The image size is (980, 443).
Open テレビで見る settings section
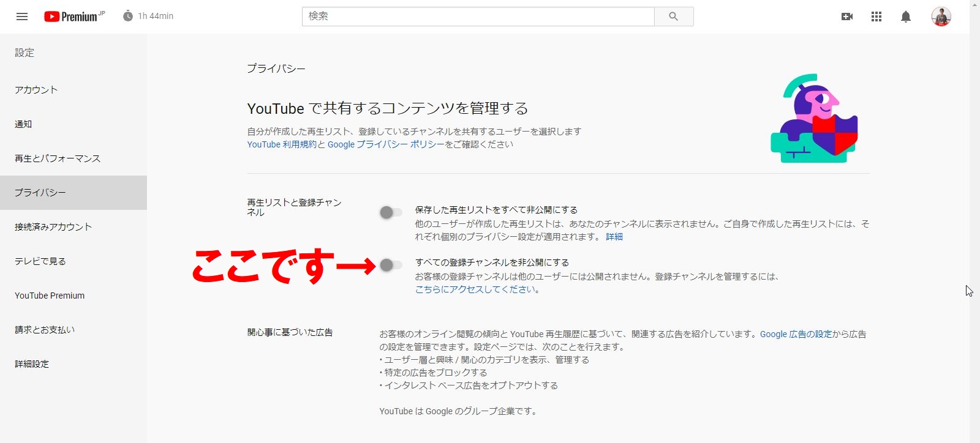click(x=73, y=261)
